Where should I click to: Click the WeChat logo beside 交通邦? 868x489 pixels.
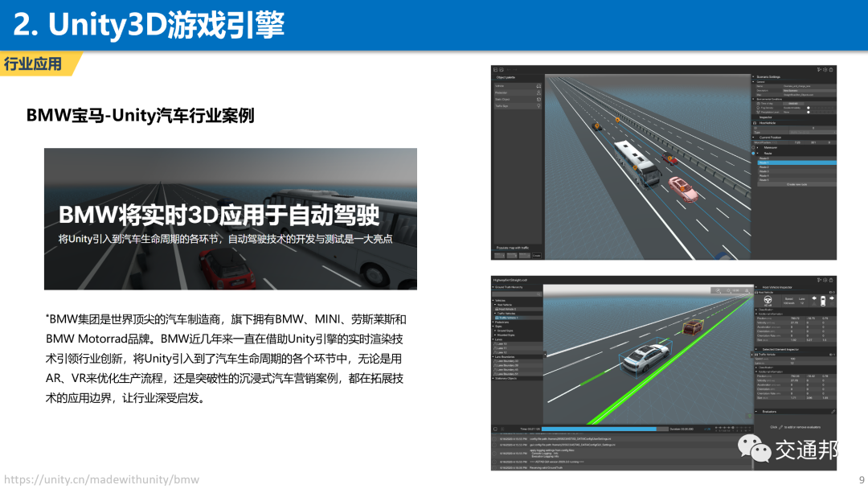point(754,448)
